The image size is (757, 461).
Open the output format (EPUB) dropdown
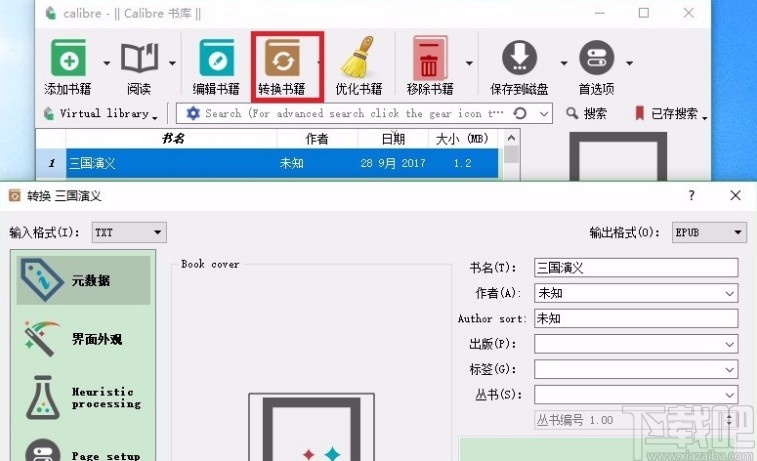(709, 232)
